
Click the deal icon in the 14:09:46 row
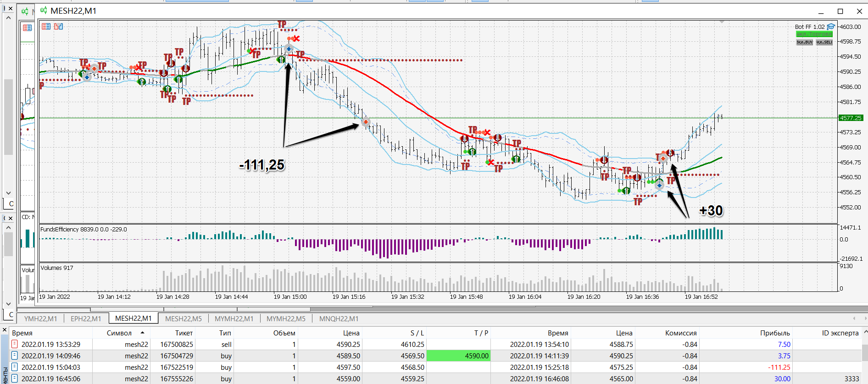tap(14, 356)
